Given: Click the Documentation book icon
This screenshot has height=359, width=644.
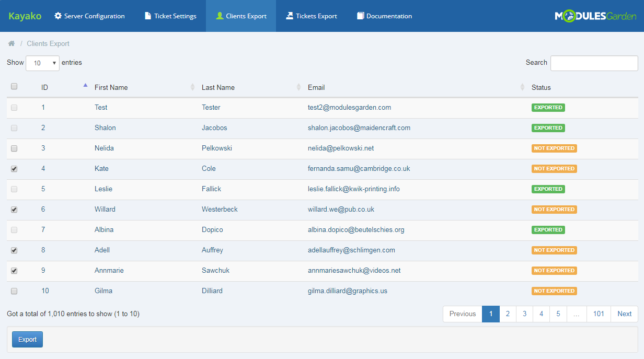Looking at the screenshot, I should point(360,16).
